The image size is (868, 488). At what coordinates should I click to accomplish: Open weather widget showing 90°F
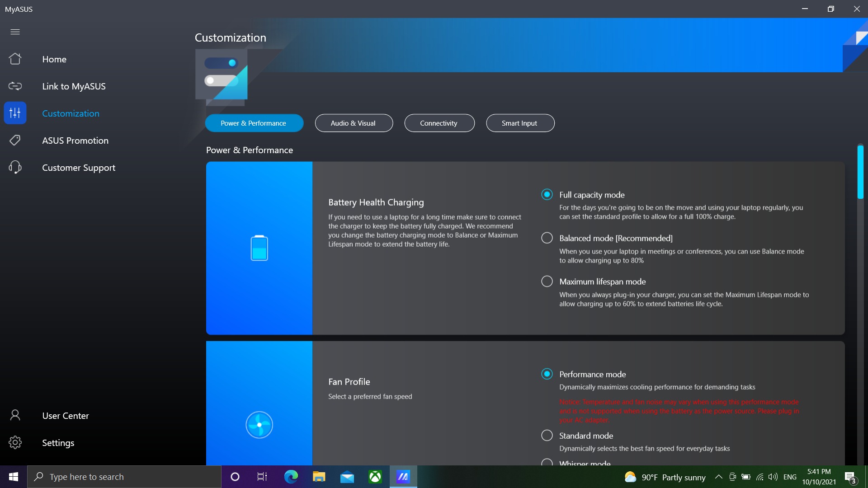[x=665, y=477]
